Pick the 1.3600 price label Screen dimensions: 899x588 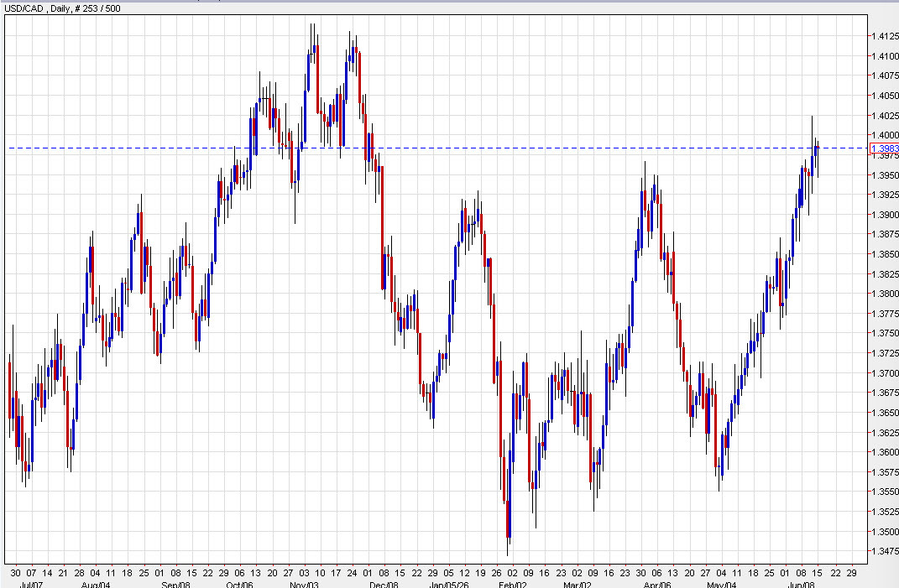pyautogui.click(x=885, y=453)
